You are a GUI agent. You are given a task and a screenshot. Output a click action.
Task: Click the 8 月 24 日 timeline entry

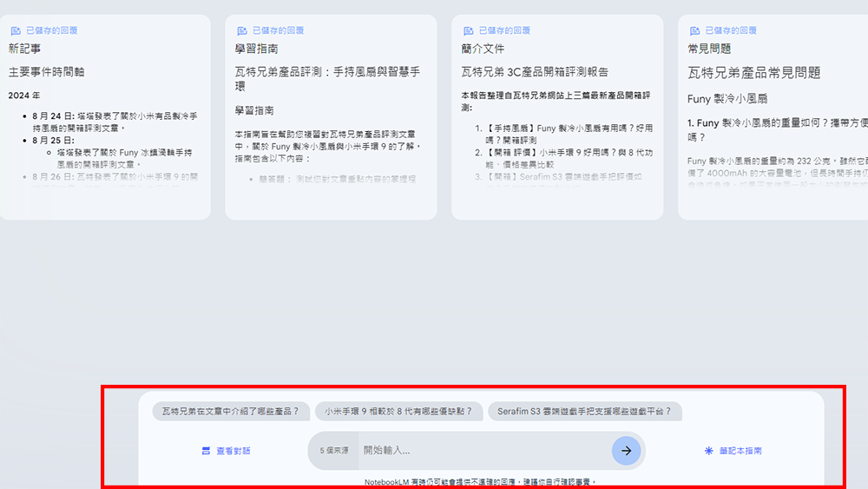115,122
